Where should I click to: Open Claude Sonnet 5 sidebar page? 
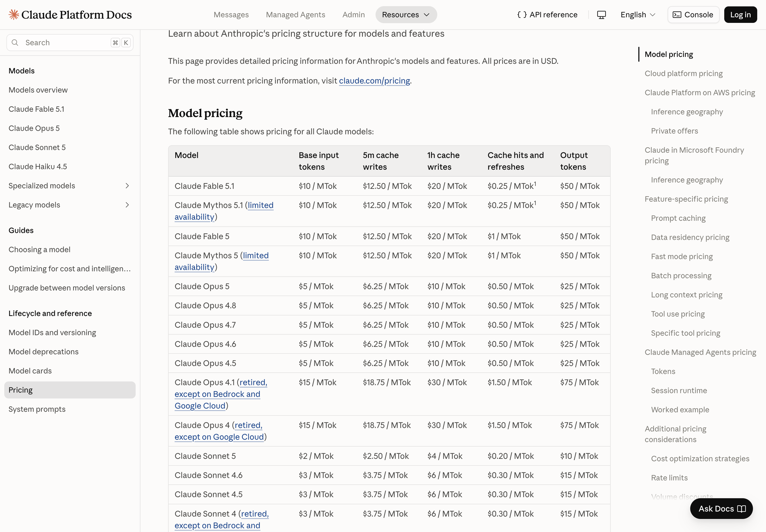37,147
